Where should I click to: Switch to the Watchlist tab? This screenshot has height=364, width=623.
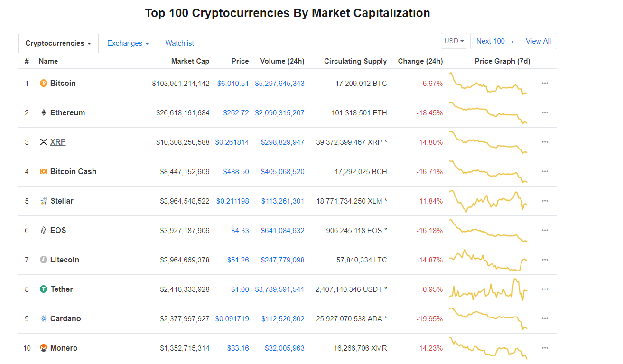click(179, 43)
